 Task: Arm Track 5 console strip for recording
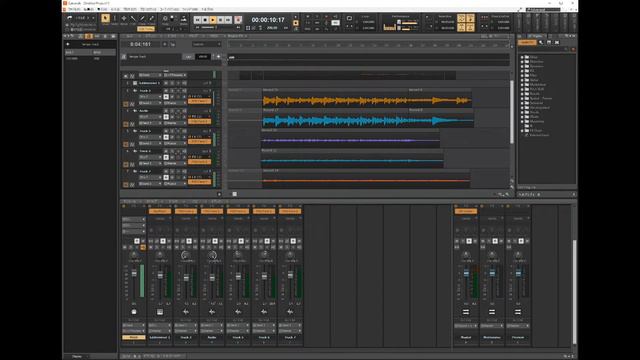[x=241, y=247]
